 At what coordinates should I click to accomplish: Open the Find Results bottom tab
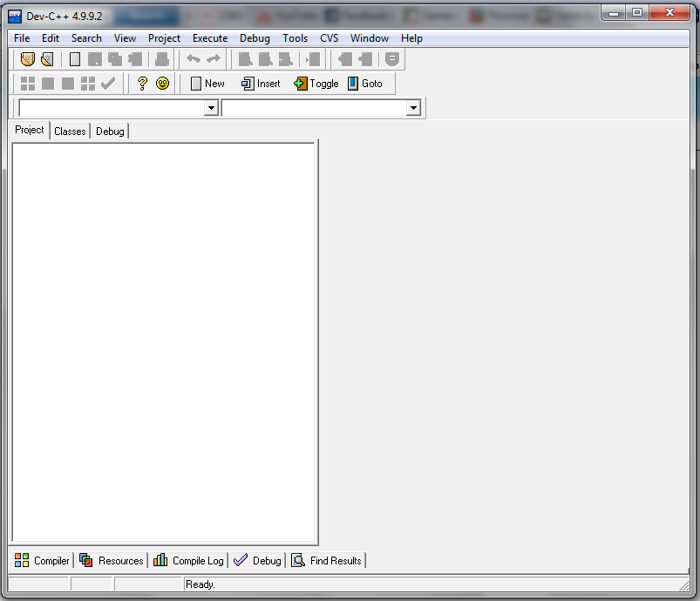click(327, 561)
